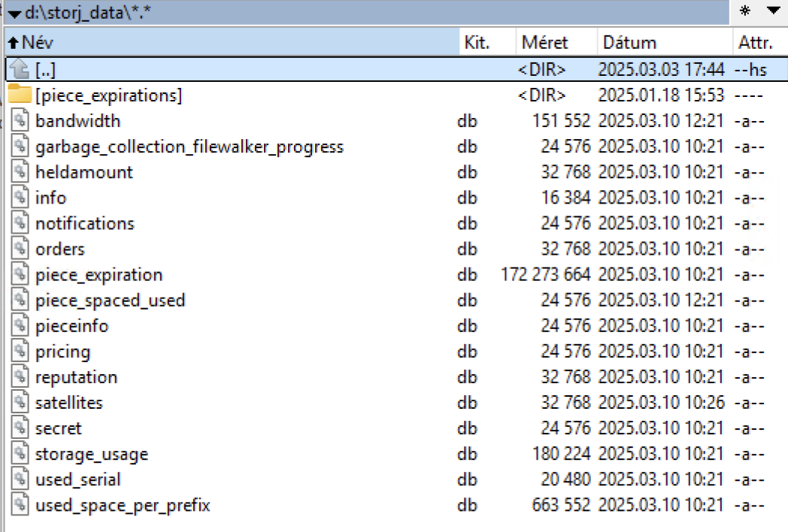
Task: Open the directory path dropdown arrow
Action: pos(14,14)
